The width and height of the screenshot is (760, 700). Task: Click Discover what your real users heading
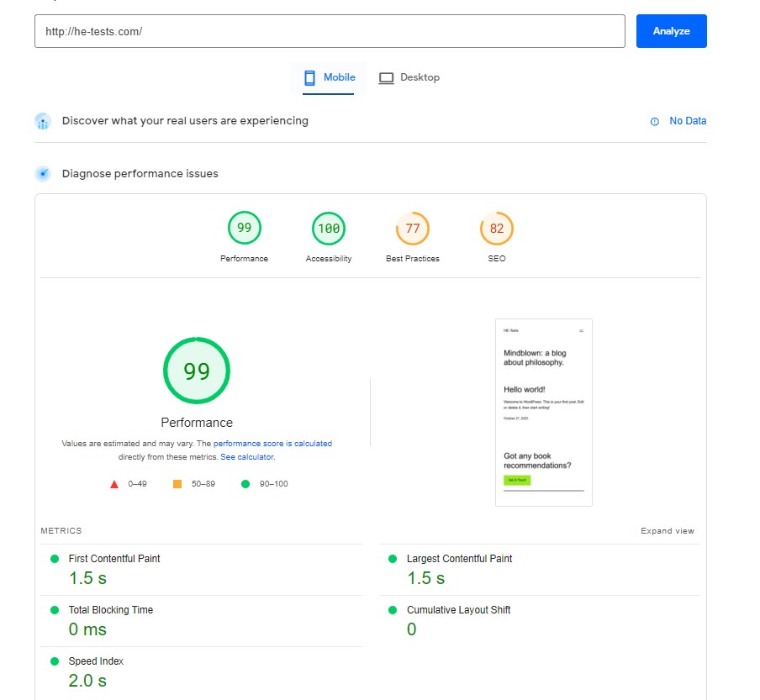pyautogui.click(x=185, y=121)
